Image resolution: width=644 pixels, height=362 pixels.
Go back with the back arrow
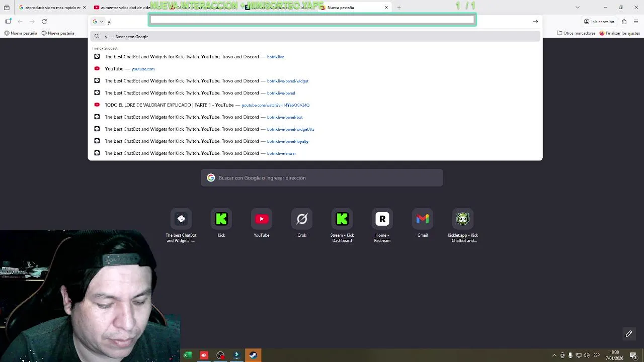click(20, 21)
